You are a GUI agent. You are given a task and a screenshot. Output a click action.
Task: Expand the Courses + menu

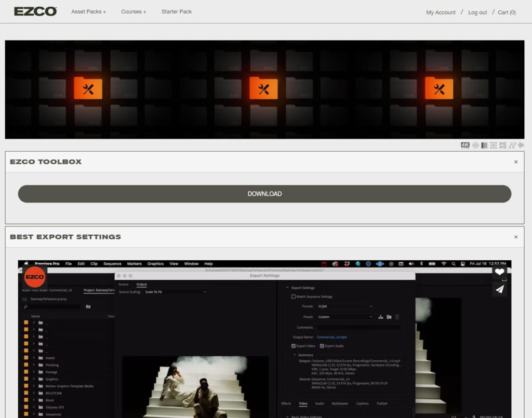[x=134, y=11]
